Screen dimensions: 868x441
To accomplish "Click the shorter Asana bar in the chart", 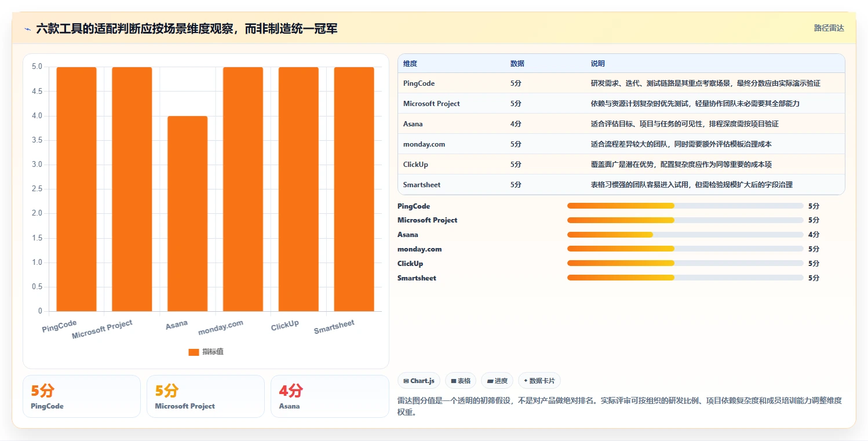I will tap(187, 214).
